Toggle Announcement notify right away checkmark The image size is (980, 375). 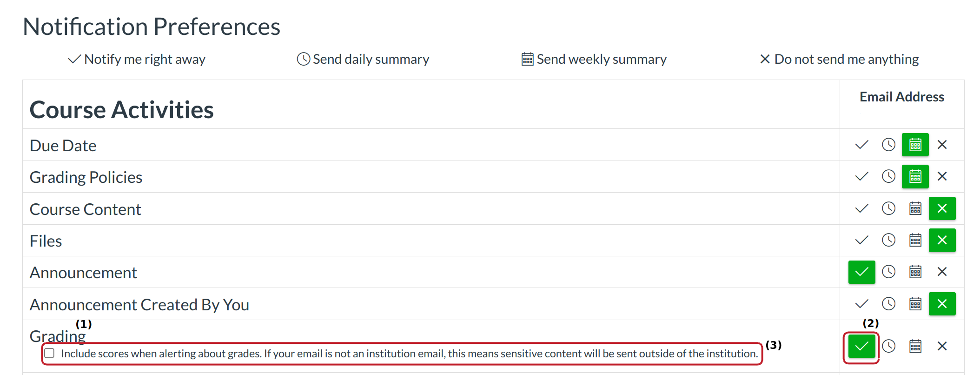(x=861, y=272)
